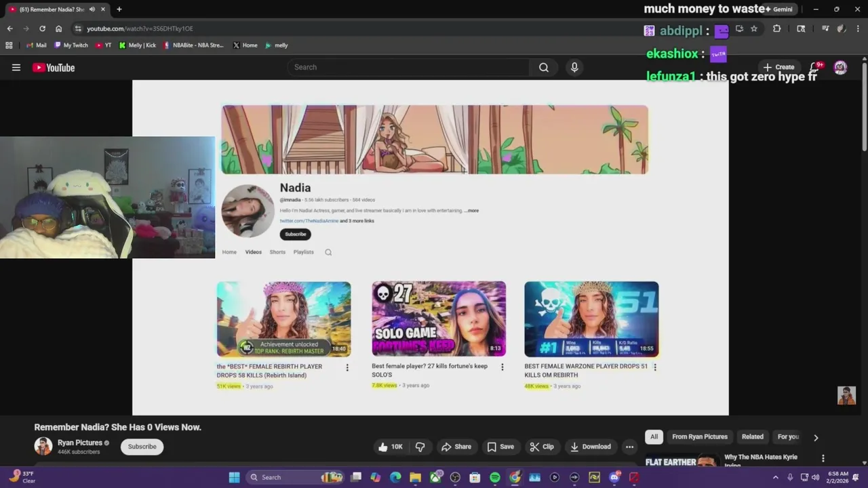The width and height of the screenshot is (868, 488).
Task: Open Windows Start menu
Action: (234, 477)
